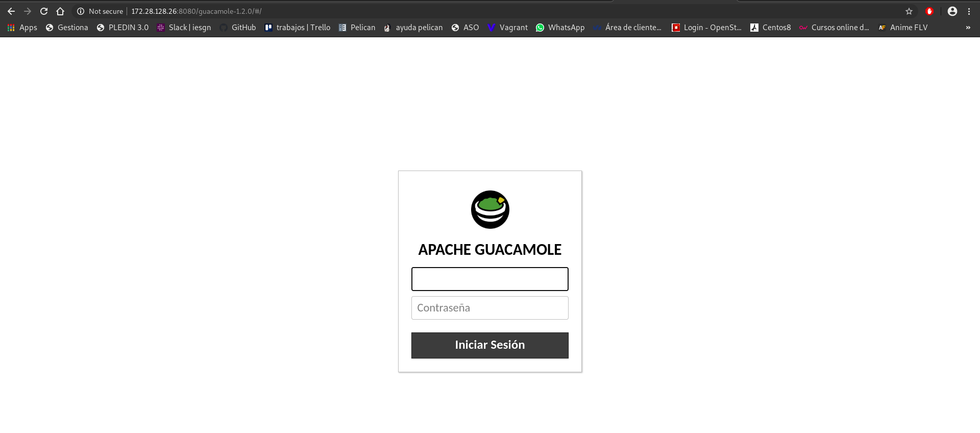
Task: Bookmark this page with the star
Action: (x=909, y=11)
